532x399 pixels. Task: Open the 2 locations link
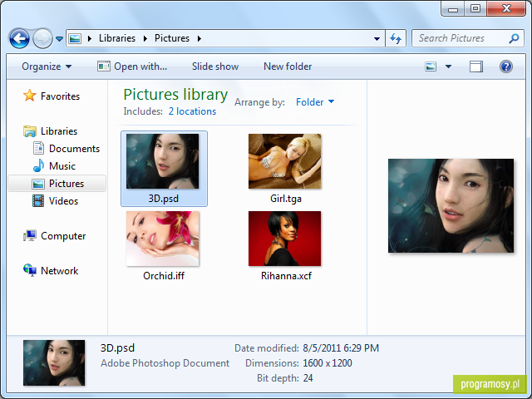(x=192, y=111)
